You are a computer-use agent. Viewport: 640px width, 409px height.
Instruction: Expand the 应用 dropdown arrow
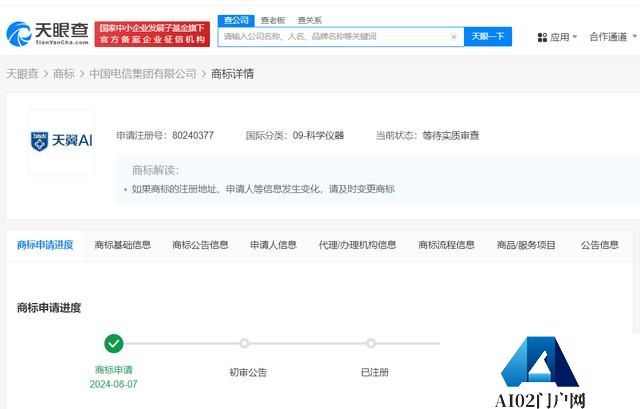pos(575,37)
